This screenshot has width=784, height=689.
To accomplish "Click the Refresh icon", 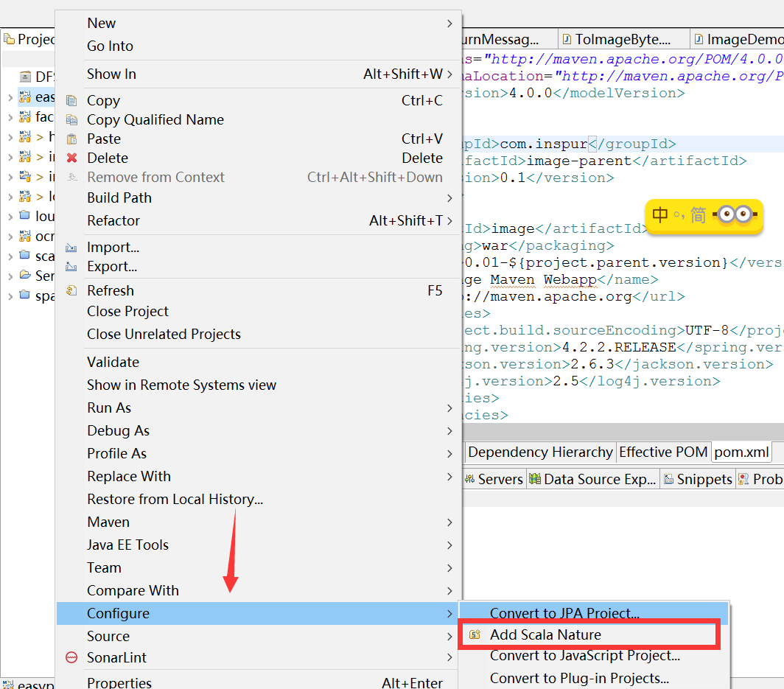I will [71, 290].
